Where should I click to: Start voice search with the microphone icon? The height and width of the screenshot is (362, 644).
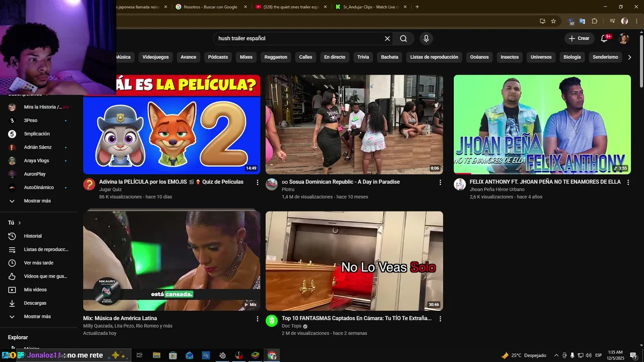coord(426,39)
